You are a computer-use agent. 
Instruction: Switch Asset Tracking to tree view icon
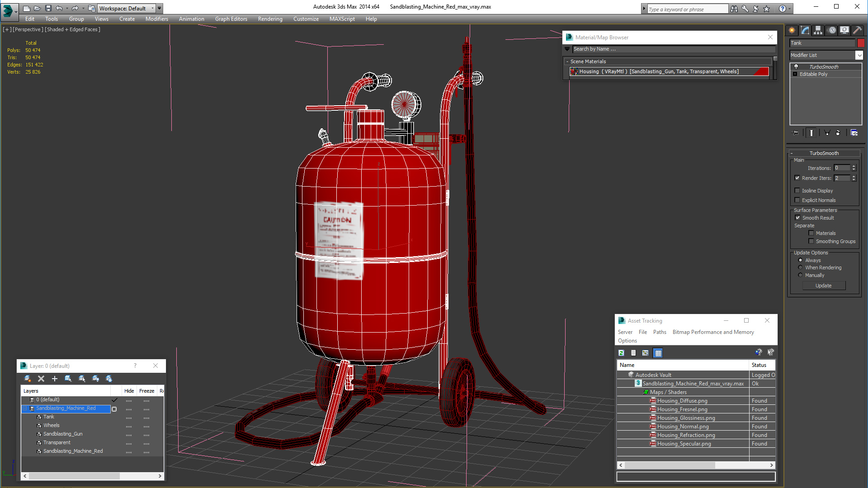coord(646,353)
